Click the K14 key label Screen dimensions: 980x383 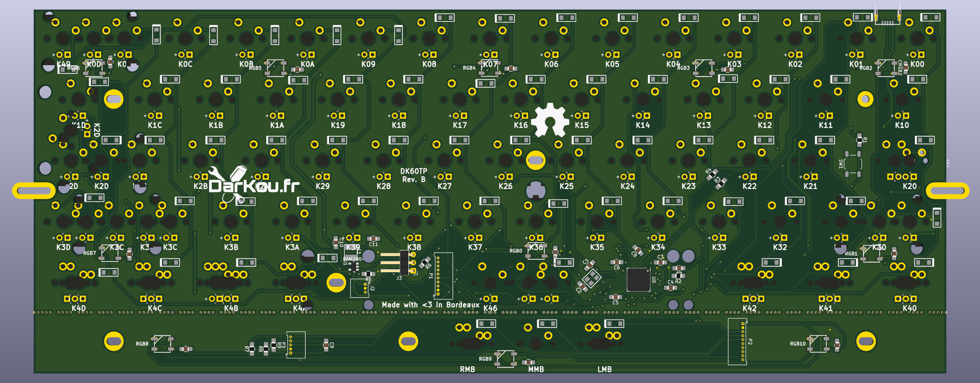(x=643, y=125)
